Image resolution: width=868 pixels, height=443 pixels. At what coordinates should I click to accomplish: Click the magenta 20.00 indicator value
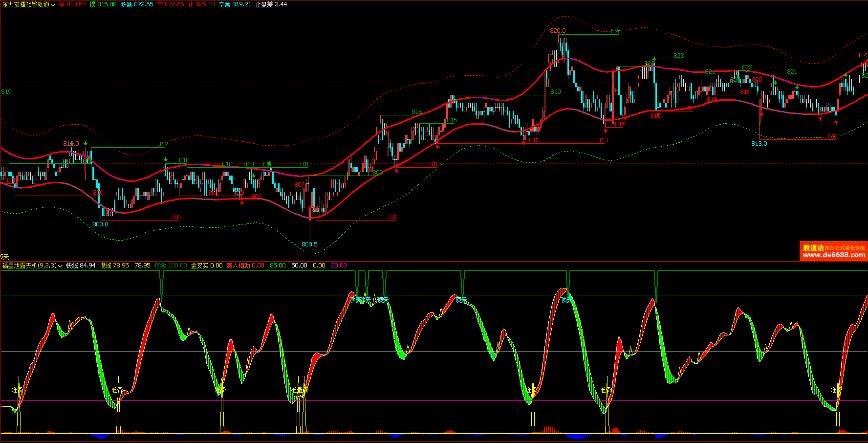coord(339,266)
